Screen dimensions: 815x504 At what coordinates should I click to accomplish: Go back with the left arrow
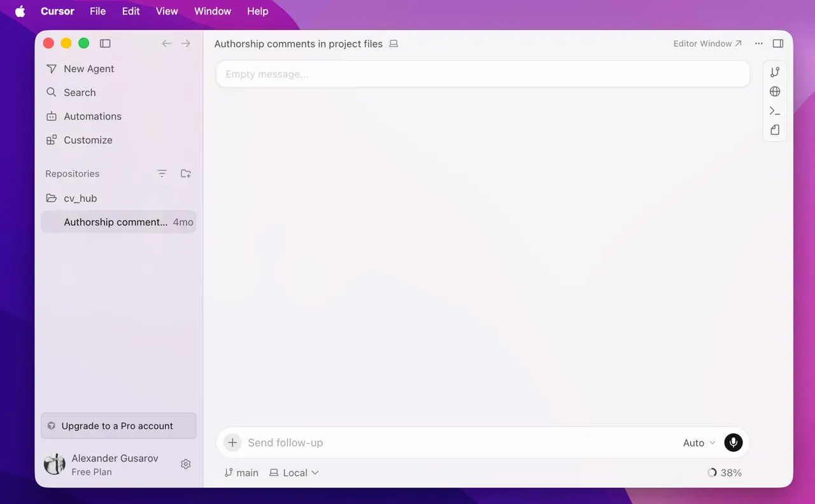pyautogui.click(x=166, y=43)
